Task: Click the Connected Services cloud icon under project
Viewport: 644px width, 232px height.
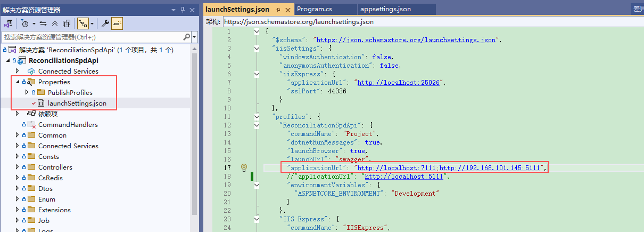Action: [31, 71]
